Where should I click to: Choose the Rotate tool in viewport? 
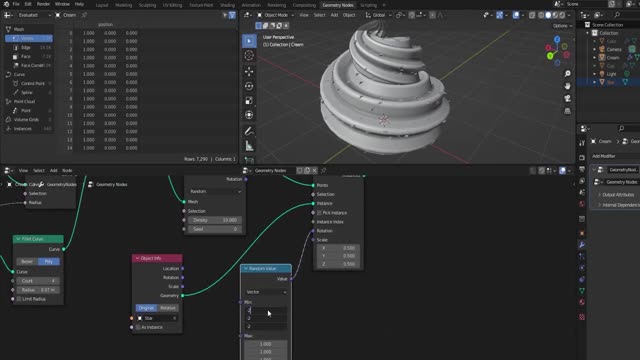coord(249,86)
